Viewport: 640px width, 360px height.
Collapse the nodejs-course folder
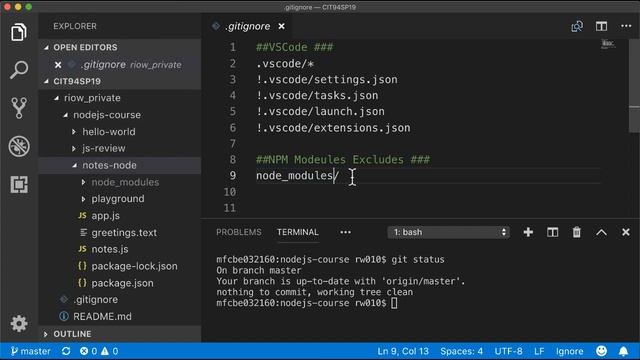65,115
